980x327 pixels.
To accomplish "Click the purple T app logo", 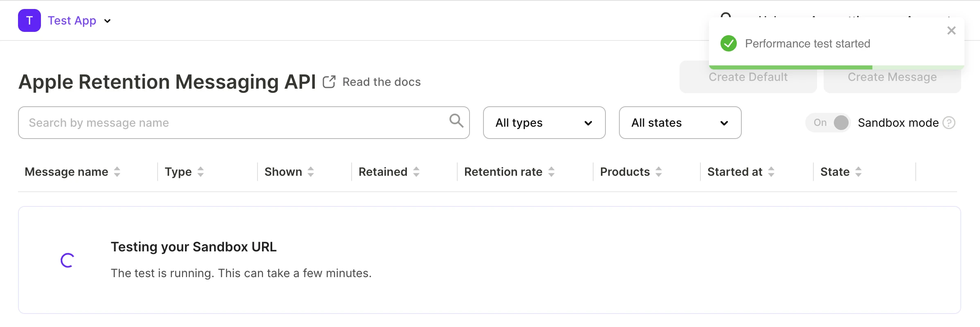I will (29, 20).
